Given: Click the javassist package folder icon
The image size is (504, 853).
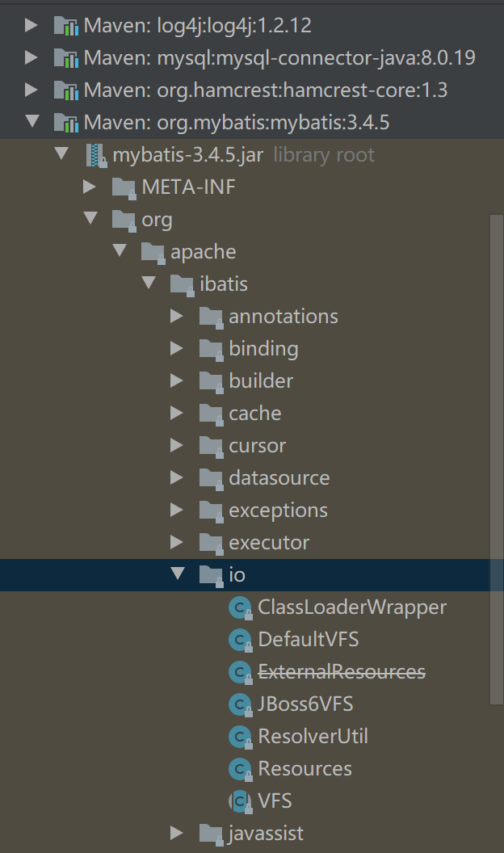Looking at the screenshot, I should (211, 833).
